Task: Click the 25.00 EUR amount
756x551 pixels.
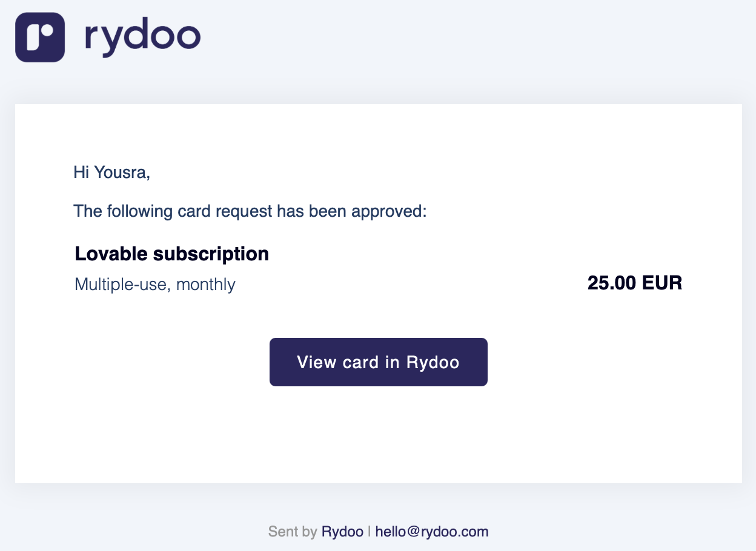Action: tap(634, 283)
